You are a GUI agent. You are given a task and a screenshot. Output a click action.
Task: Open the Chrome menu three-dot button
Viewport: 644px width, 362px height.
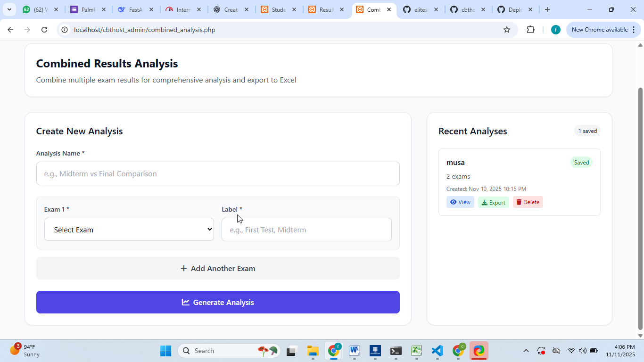634,30
